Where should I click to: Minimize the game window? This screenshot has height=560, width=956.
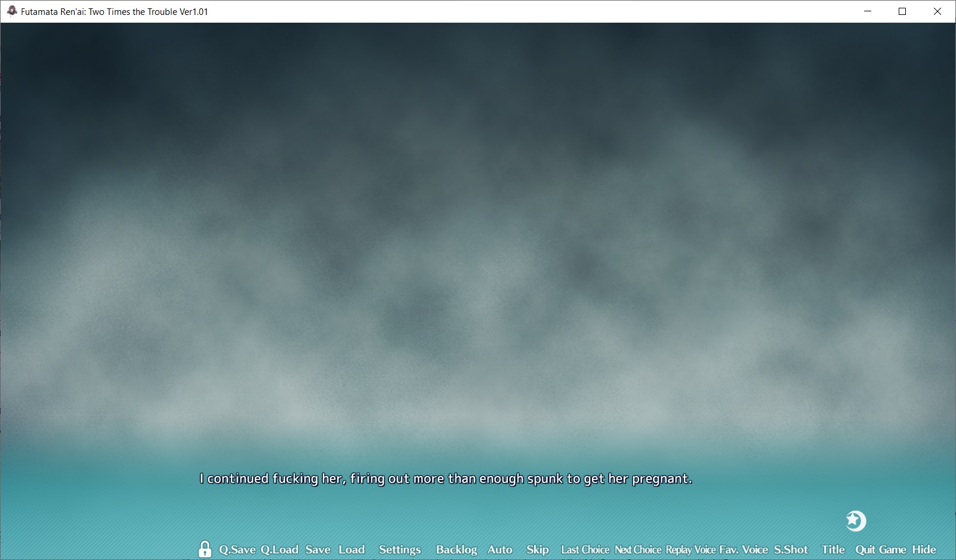tap(868, 11)
